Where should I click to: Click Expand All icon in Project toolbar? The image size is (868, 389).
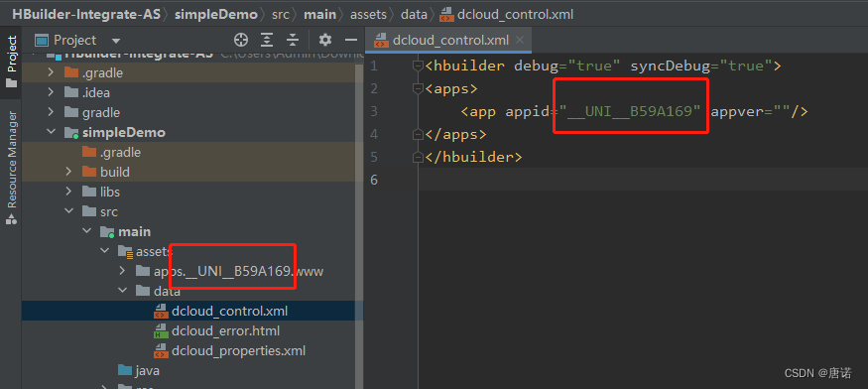pos(267,40)
